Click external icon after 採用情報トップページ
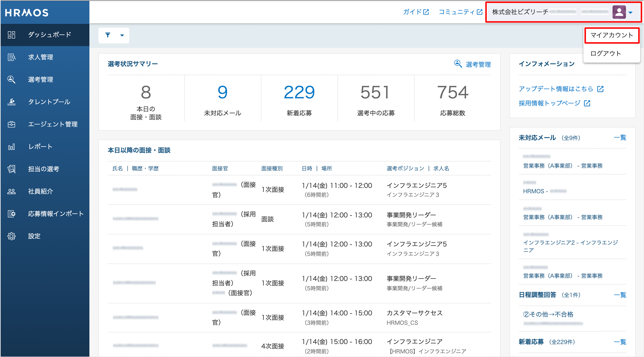 (x=587, y=103)
